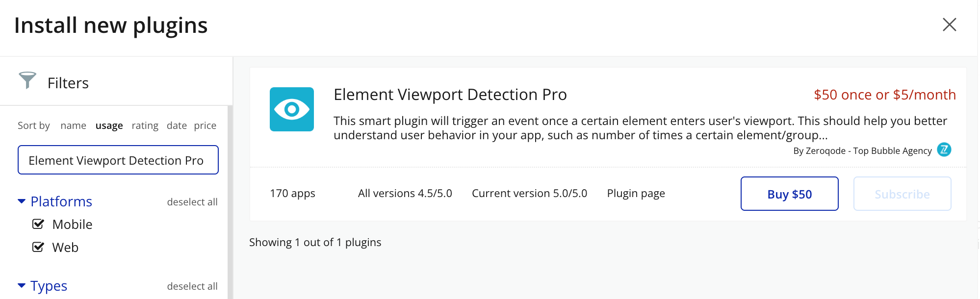Uncheck the Web platform checkbox

point(38,247)
